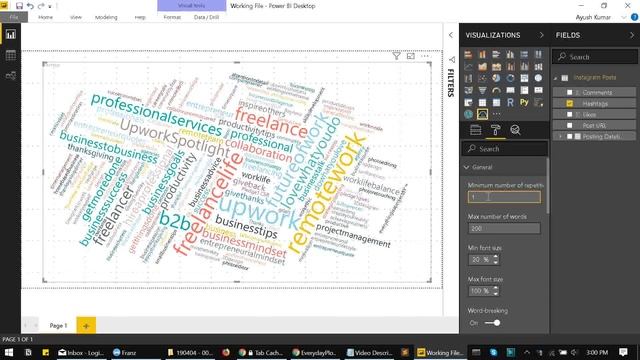Switch to Data view in left sidebar
This screenshot has width=640, height=360.
coord(11,55)
